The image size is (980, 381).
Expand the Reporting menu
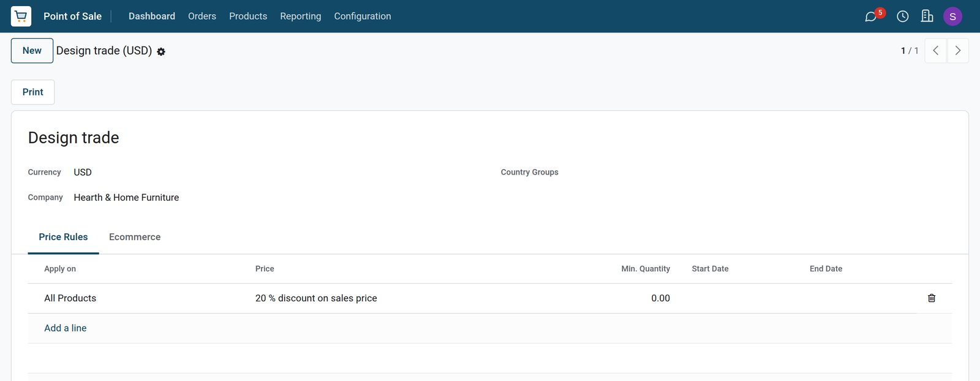tap(300, 16)
